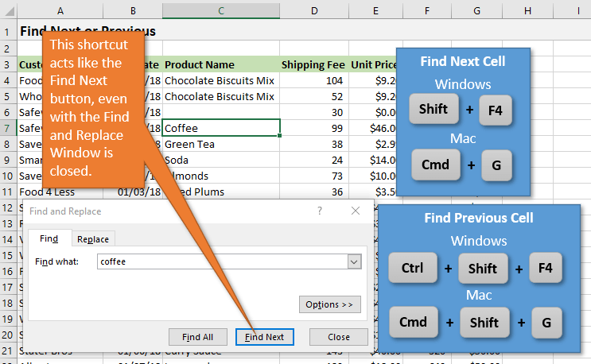Click the Find Next or Previous title cell
591x364 pixels.
point(87,32)
